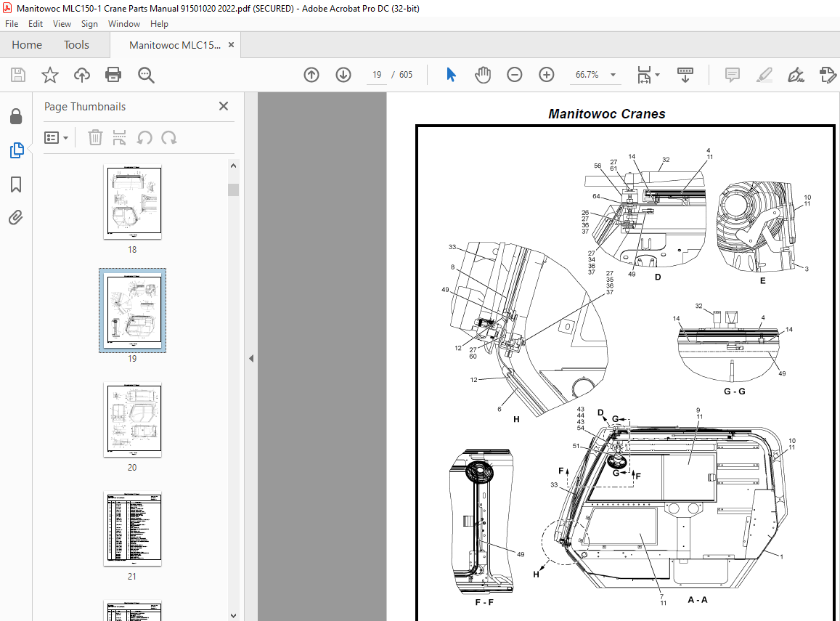Go to previous page with up arrow
Image resolution: width=840 pixels, height=621 pixels.
[311, 75]
